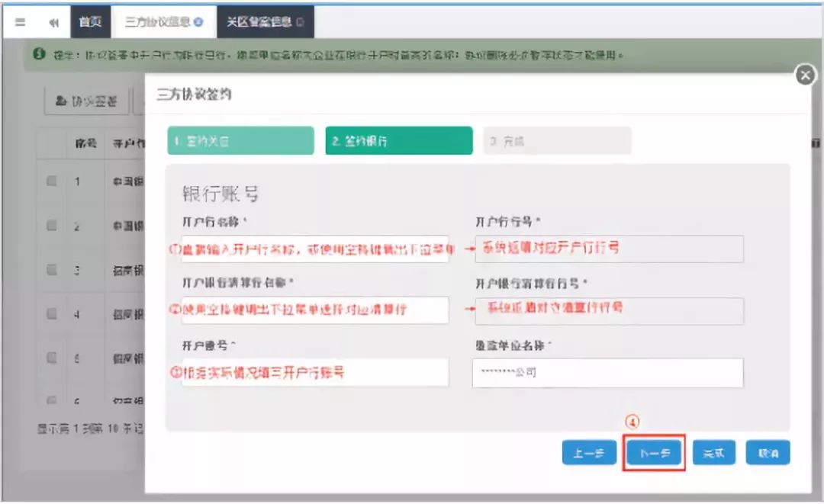The height and width of the screenshot is (504, 824).
Task: Go to wizard step 1 签约关区
Action: pyautogui.click(x=240, y=141)
